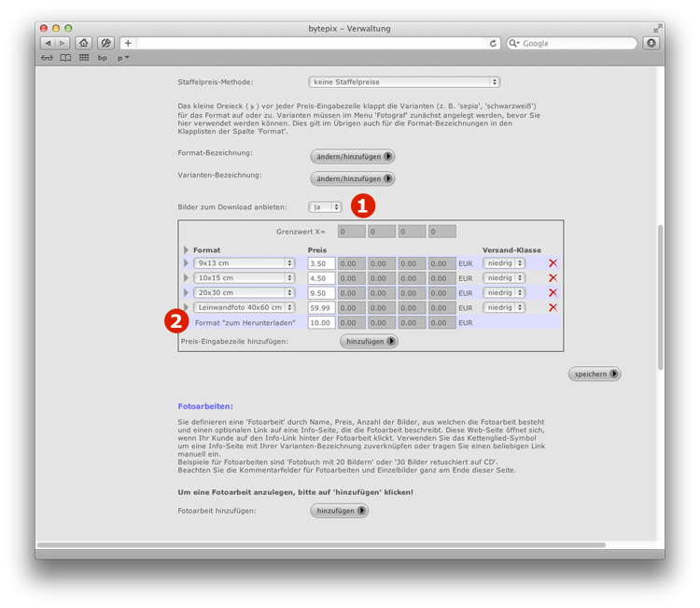Go back with the browser back arrow
The width and height of the screenshot is (700, 608).
(x=48, y=43)
